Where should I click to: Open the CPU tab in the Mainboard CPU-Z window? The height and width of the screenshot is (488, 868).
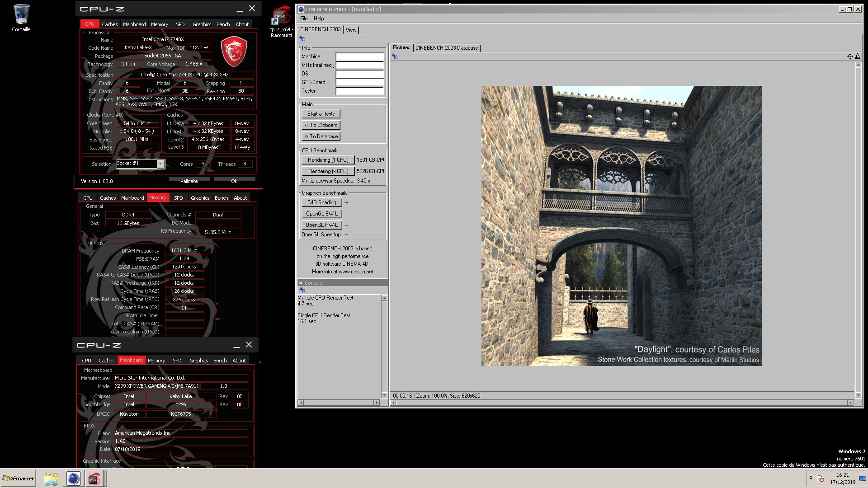(87, 361)
